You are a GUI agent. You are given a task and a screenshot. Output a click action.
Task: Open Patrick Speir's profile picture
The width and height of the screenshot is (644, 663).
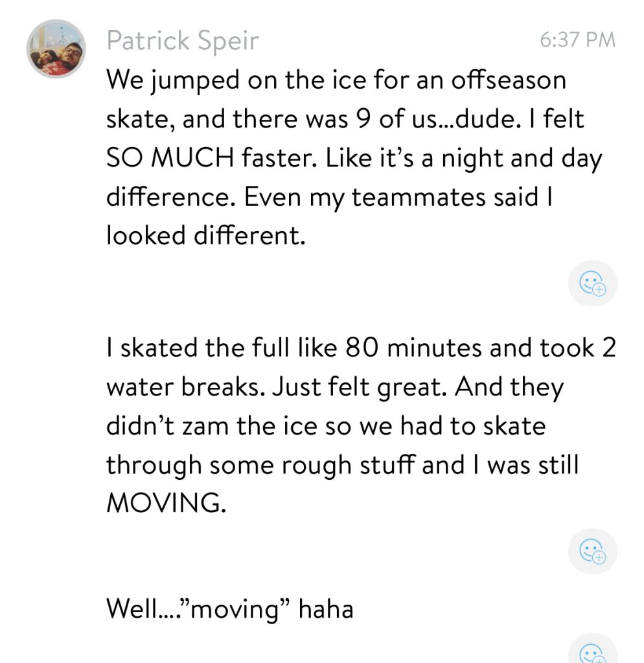click(56, 49)
